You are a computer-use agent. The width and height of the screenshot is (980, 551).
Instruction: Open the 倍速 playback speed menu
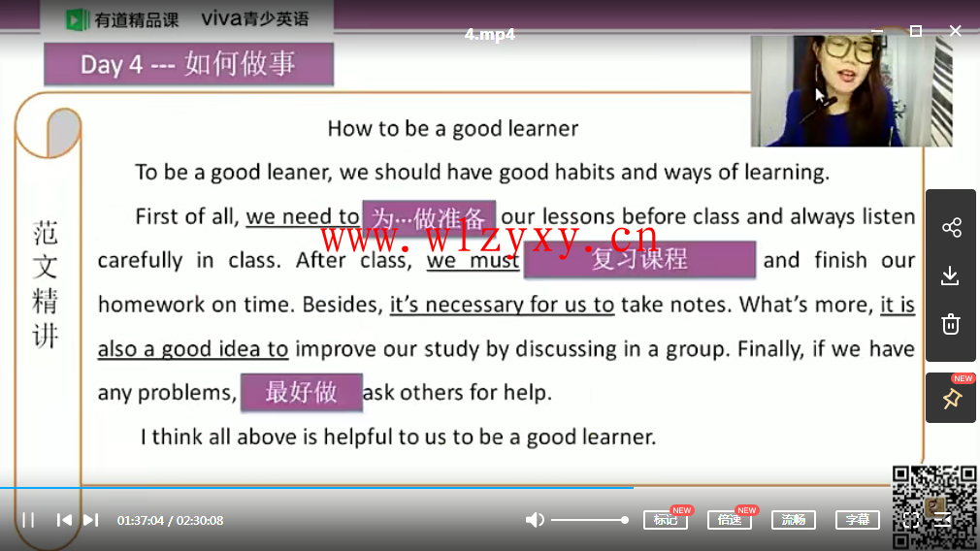[x=730, y=520]
